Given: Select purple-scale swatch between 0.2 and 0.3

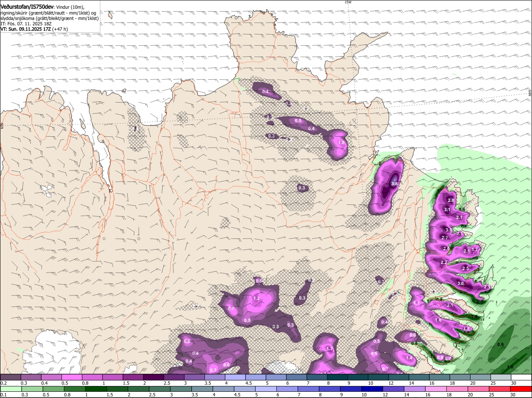Looking at the screenshot, I should tap(10, 377).
